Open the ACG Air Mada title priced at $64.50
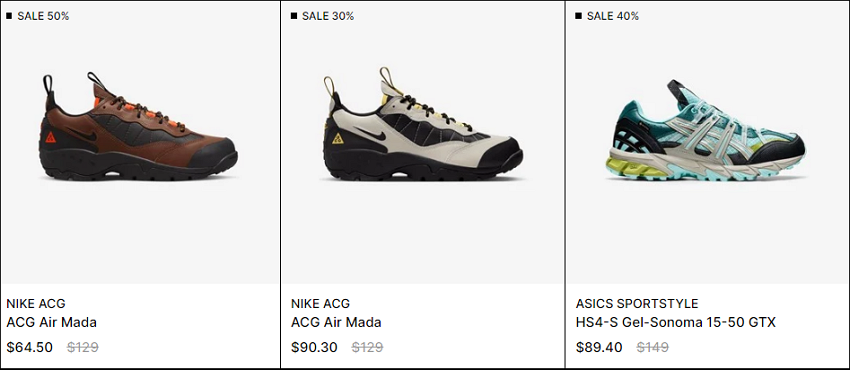This screenshot has height=370, width=850. click(51, 322)
